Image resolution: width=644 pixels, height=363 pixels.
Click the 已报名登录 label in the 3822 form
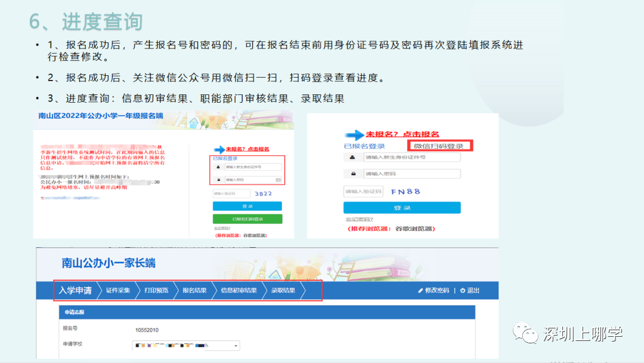(x=225, y=158)
